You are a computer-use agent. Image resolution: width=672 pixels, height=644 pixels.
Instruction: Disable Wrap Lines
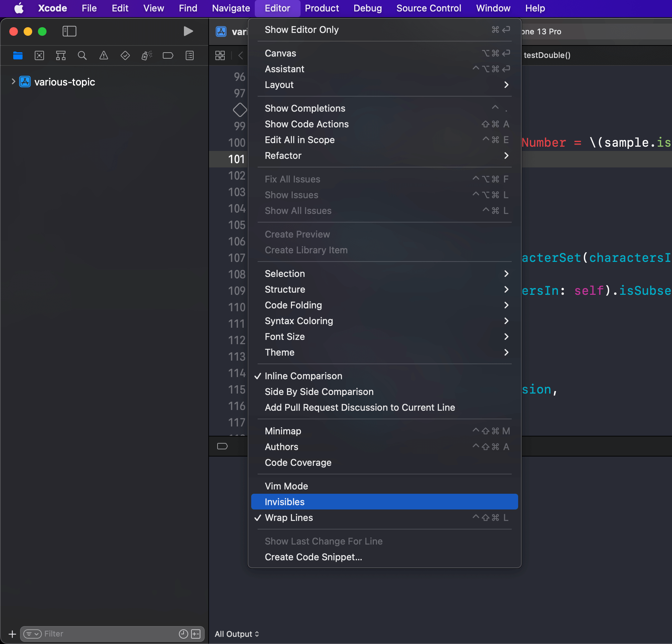click(x=288, y=518)
